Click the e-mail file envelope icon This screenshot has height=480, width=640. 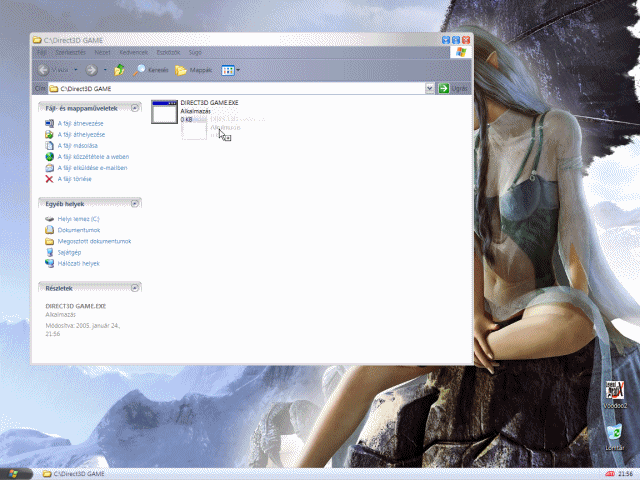click(x=49, y=168)
